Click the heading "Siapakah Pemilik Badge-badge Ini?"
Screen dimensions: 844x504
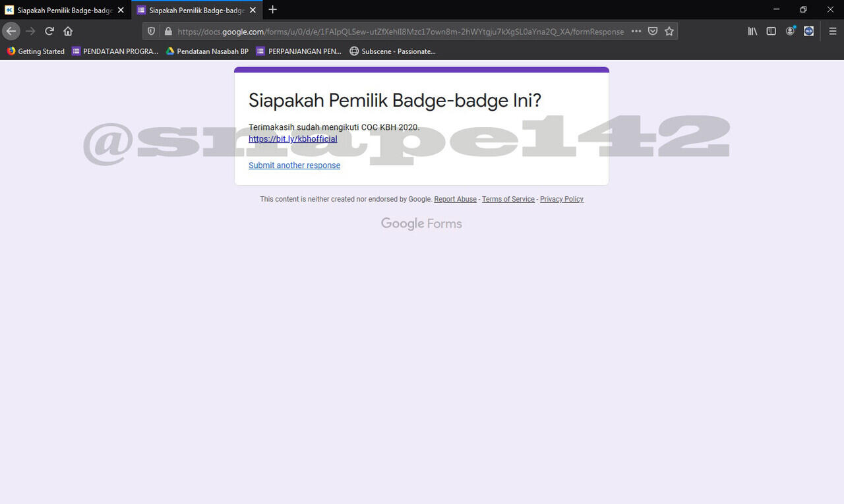click(x=395, y=101)
